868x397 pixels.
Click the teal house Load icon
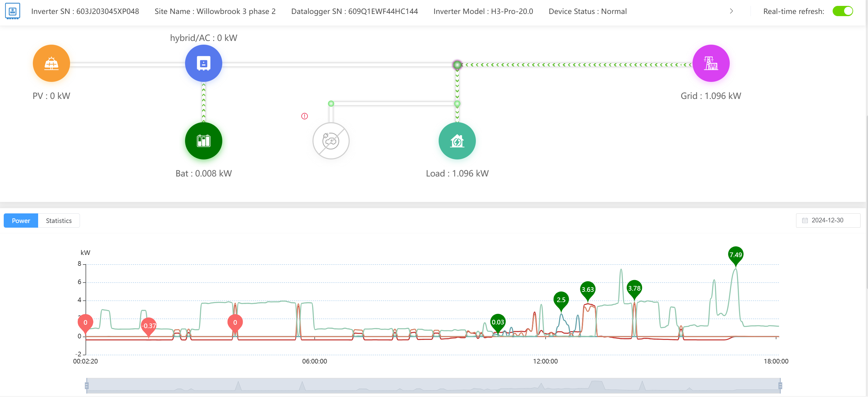tap(457, 141)
